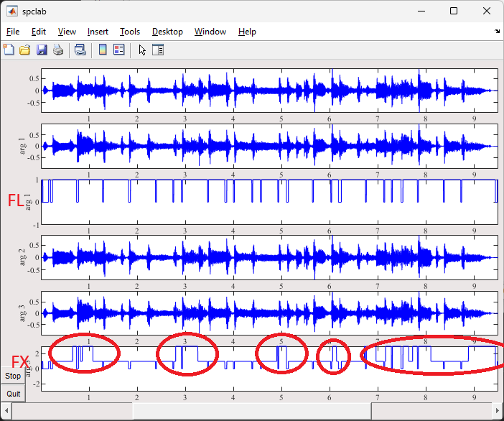This screenshot has width=504, height=421.
Task: Click the FL square-wave plot
Action: [269, 202]
